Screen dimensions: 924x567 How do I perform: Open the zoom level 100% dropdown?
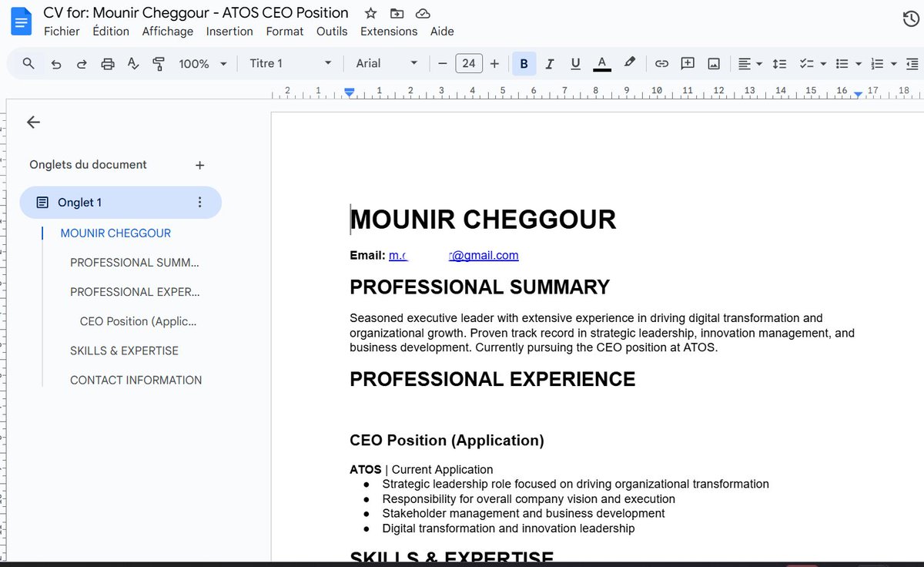click(x=203, y=64)
